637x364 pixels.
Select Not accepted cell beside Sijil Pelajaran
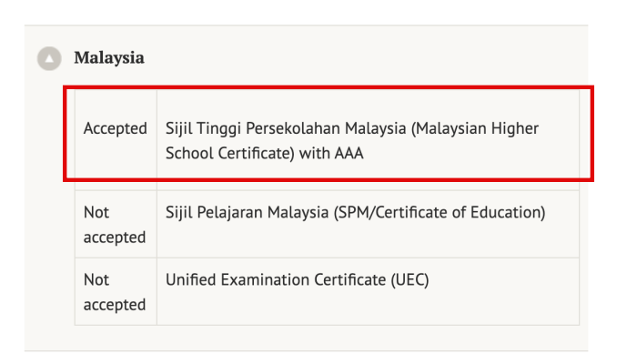click(115, 225)
